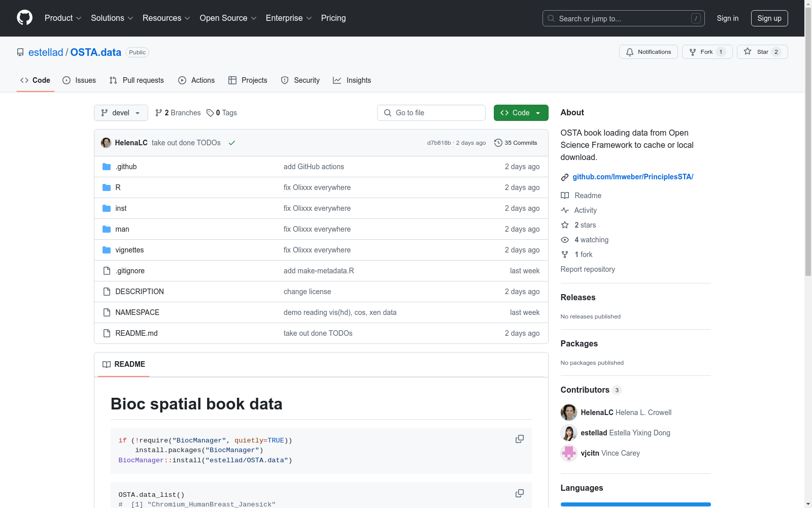Switch to the Actions tab

coord(196,80)
